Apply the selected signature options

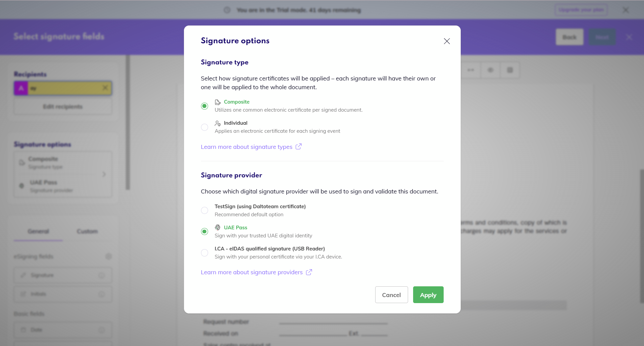point(428,295)
